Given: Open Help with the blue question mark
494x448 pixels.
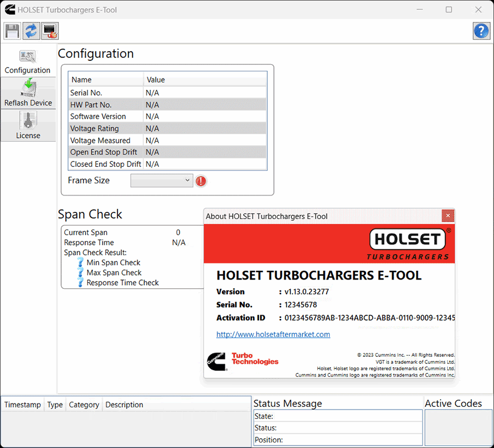Looking at the screenshot, I should pos(481,31).
